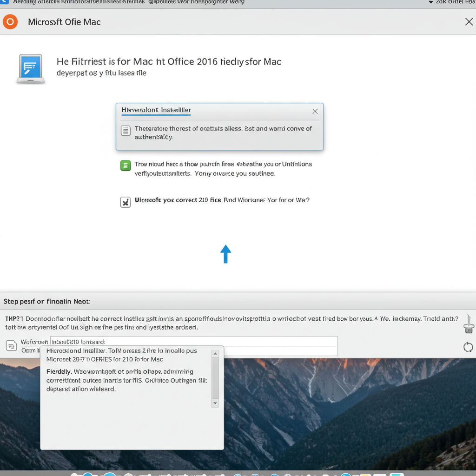Click the refresh circular arrows icon
The image size is (476, 476).
(x=468, y=347)
